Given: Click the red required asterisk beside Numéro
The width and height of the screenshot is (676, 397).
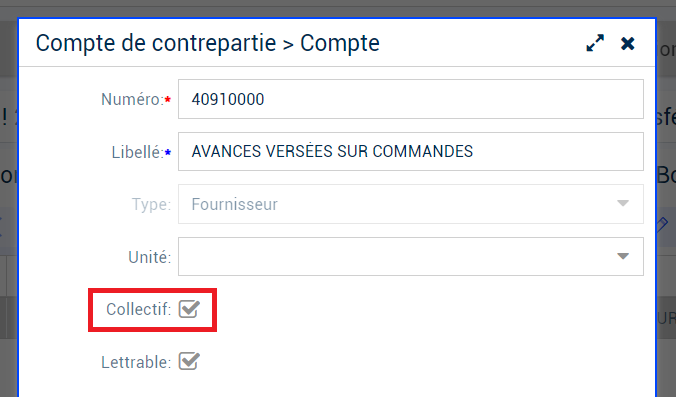Looking at the screenshot, I should (168, 100).
